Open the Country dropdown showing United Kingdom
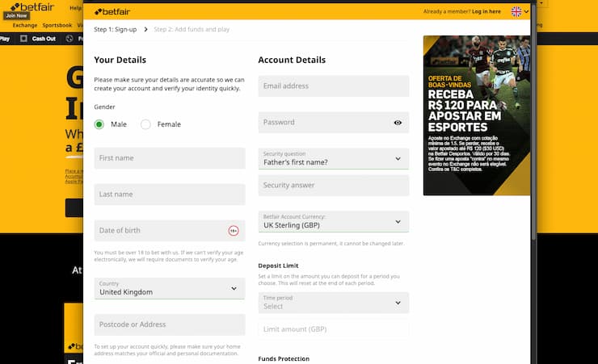Image resolution: width=598 pixels, height=364 pixels. point(170,288)
